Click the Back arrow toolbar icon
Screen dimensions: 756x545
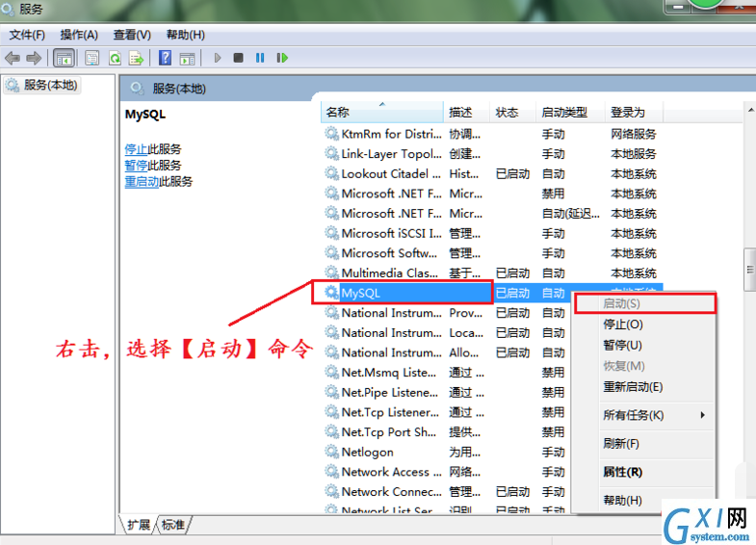(13, 59)
